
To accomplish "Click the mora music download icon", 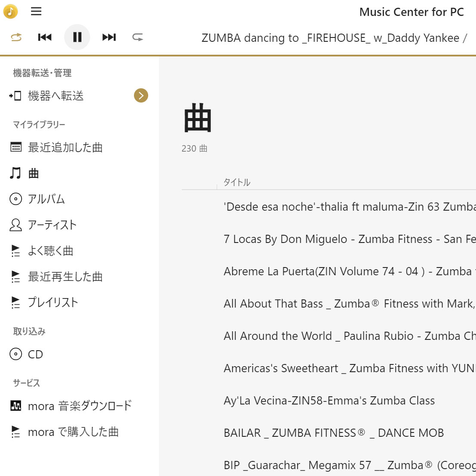I will point(16,406).
